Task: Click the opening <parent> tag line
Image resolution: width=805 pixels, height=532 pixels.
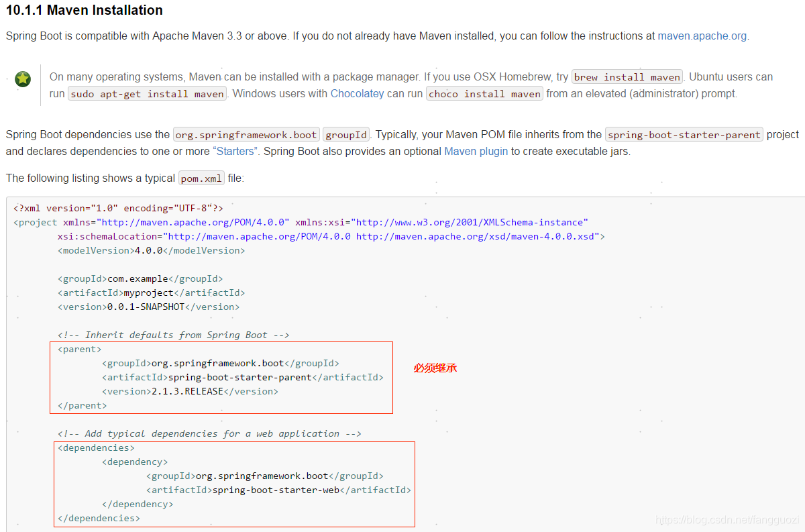Action: point(80,349)
